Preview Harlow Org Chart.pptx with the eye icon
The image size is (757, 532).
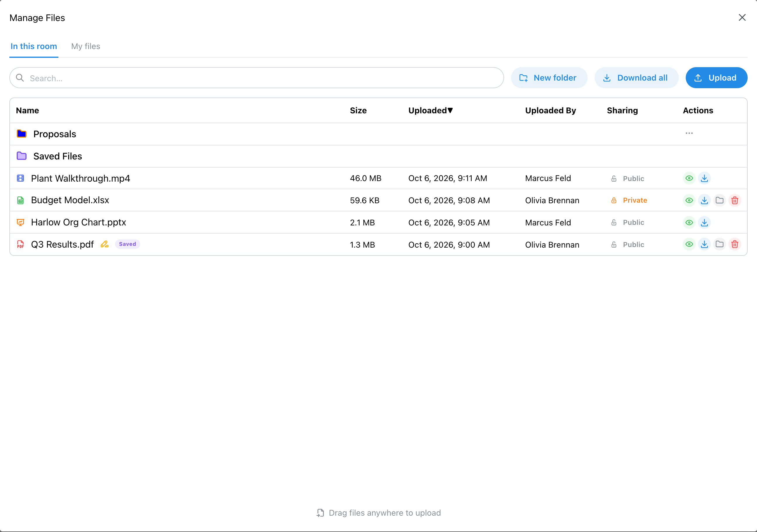click(x=689, y=222)
